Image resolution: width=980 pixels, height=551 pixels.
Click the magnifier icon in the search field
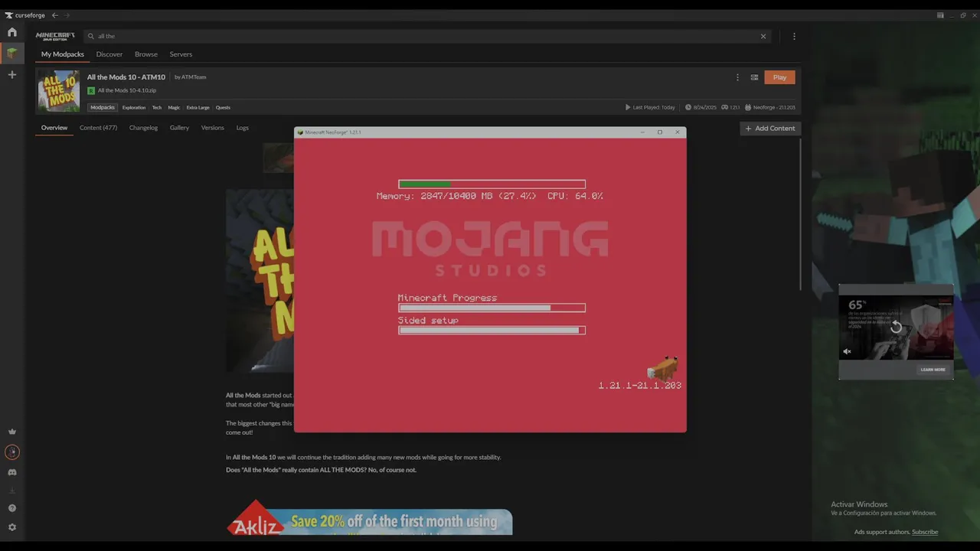[x=90, y=36]
